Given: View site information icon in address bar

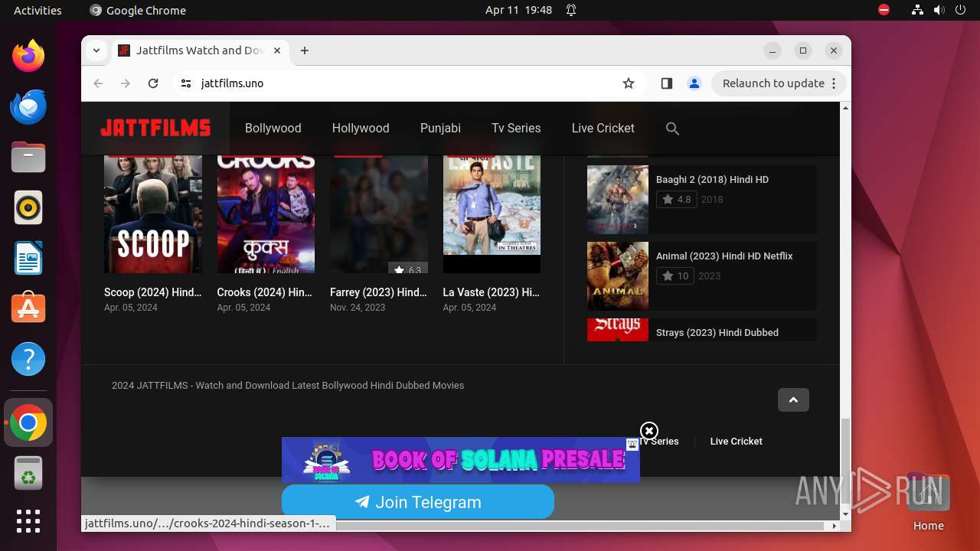Looking at the screenshot, I should [186, 83].
